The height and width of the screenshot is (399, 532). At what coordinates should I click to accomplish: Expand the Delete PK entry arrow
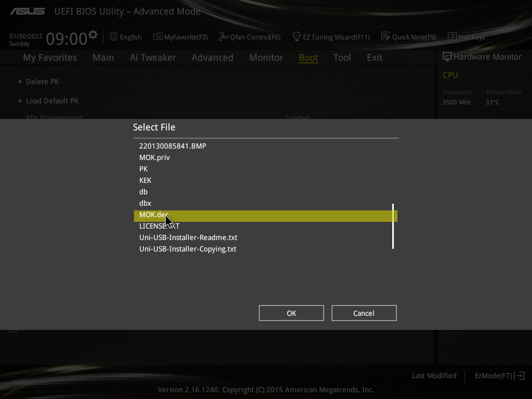tap(20, 82)
